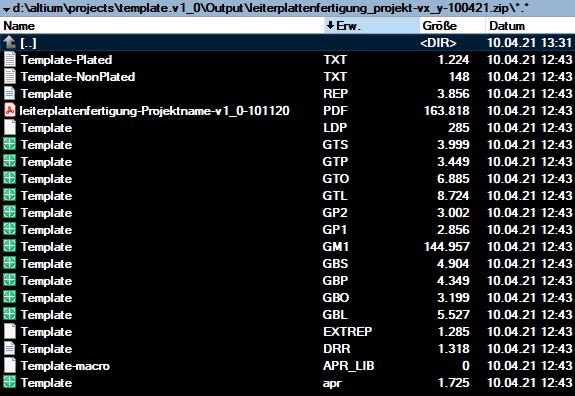Click the size value 8.724
575x396 pixels.
pyautogui.click(x=453, y=195)
